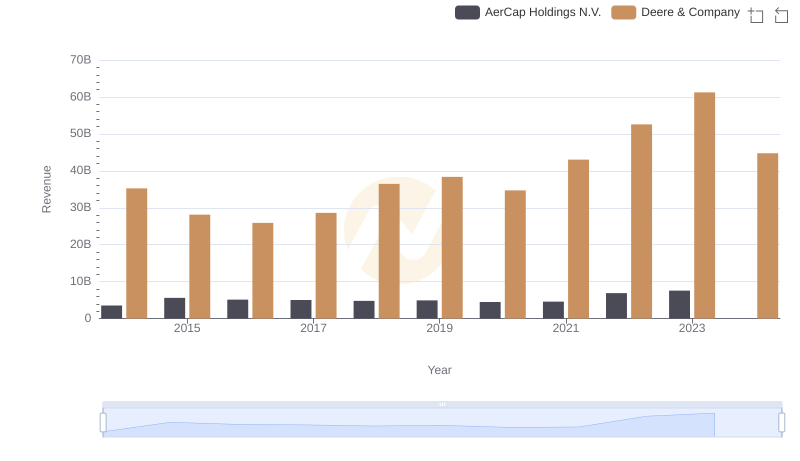Click the 50B y-axis label
The width and height of the screenshot is (800, 461).
click(81, 133)
